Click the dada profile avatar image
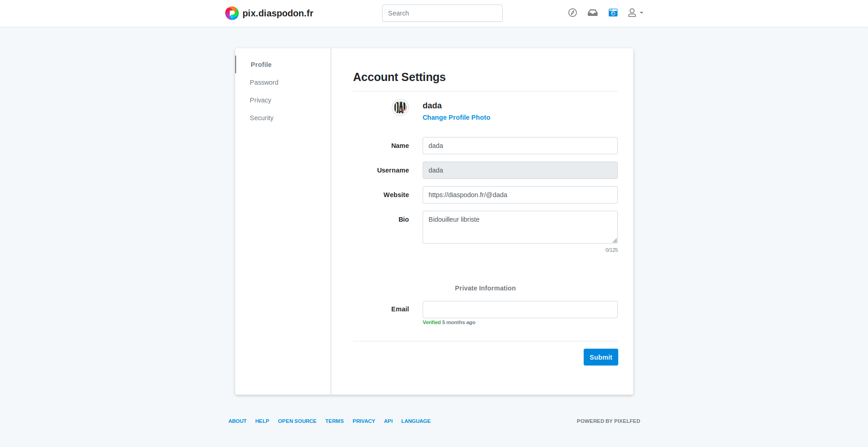The width and height of the screenshot is (868, 447). pos(400,107)
